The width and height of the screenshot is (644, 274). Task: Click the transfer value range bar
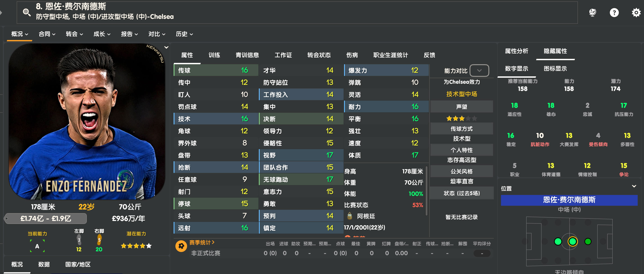click(x=46, y=219)
